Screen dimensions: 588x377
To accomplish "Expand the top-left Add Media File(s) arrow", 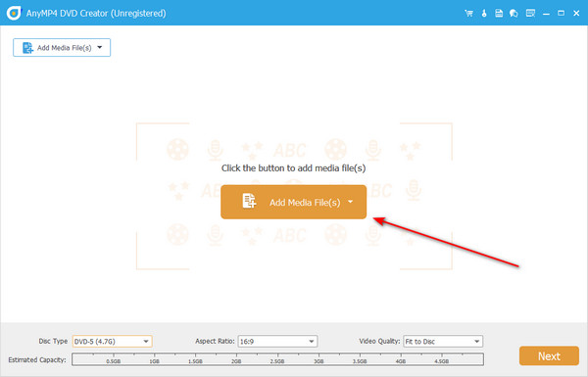I will coord(100,48).
